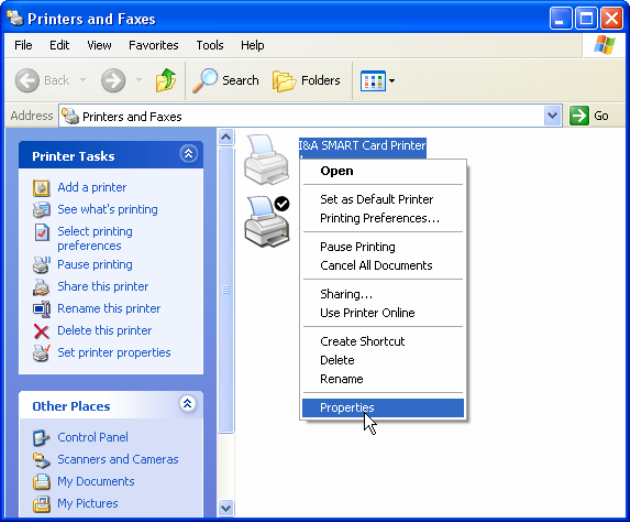This screenshot has height=522, width=630.
Task: Click the Pause printing task icon
Action: point(41,265)
